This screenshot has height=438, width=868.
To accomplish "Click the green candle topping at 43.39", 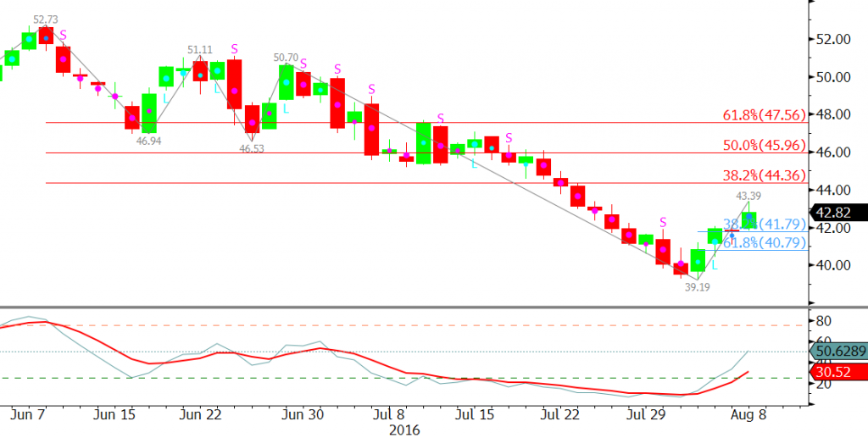I will [749, 219].
